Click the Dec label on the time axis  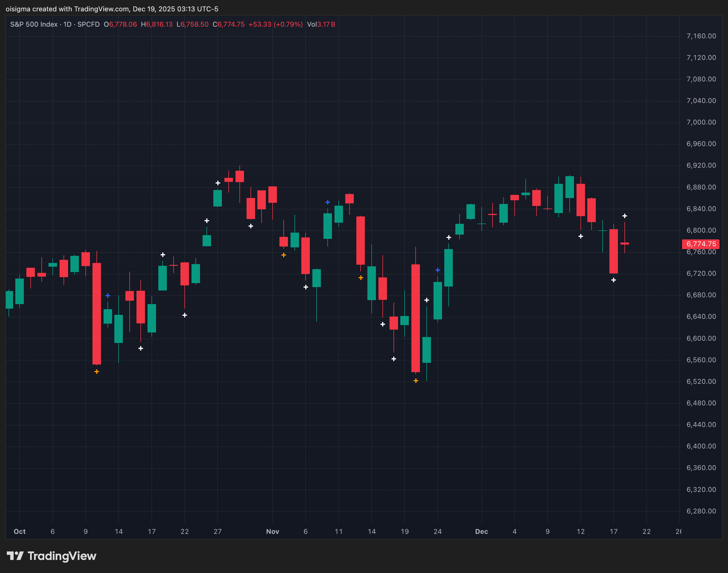(481, 531)
